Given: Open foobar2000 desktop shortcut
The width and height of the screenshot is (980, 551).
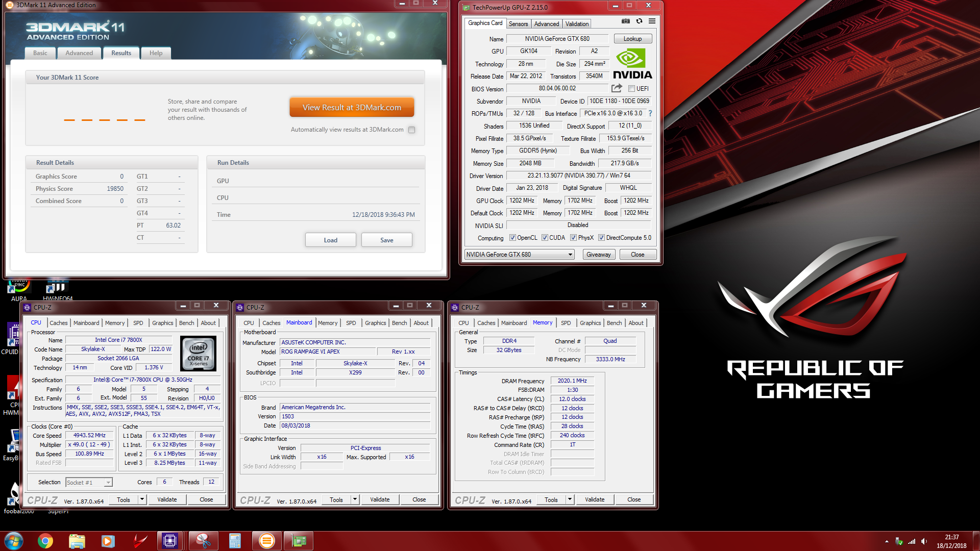Looking at the screenshot, I should pyautogui.click(x=16, y=497).
